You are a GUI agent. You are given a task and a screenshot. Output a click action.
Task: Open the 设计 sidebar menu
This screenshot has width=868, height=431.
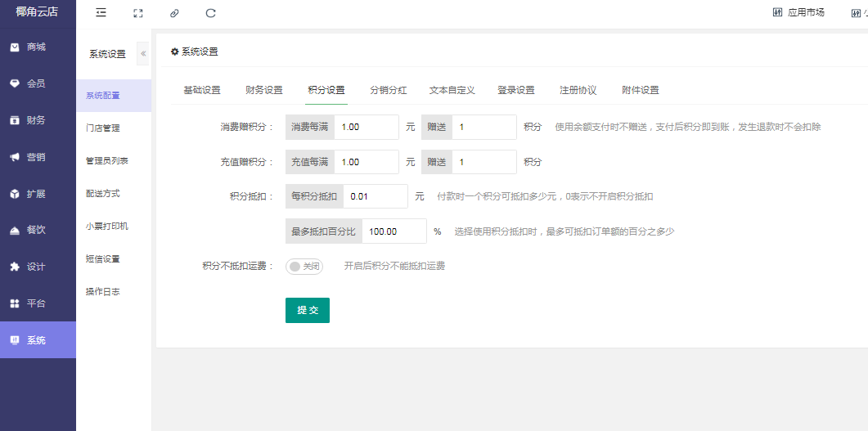click(x=38, y=267)
